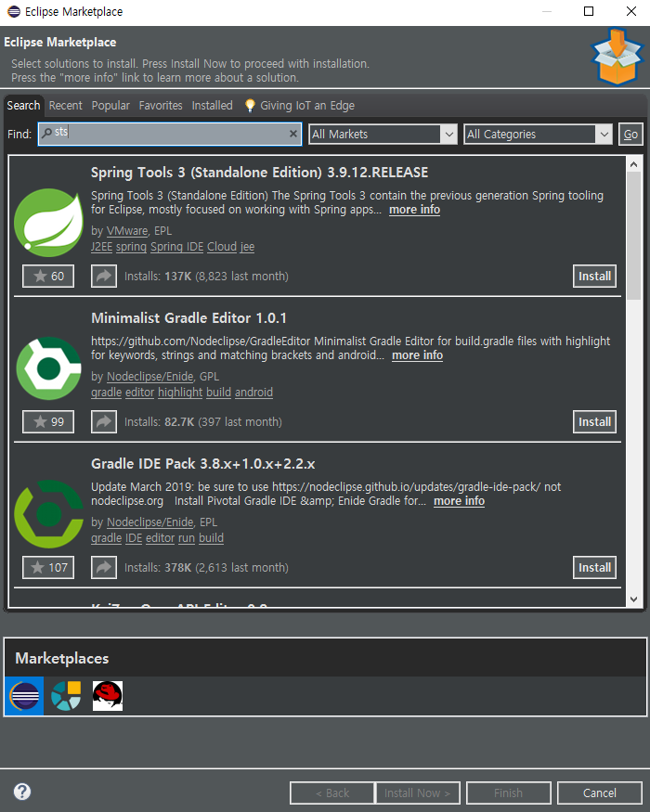The image size is (650, 812).
Task: Switch to the Installed tab
Action: [212, 105]
